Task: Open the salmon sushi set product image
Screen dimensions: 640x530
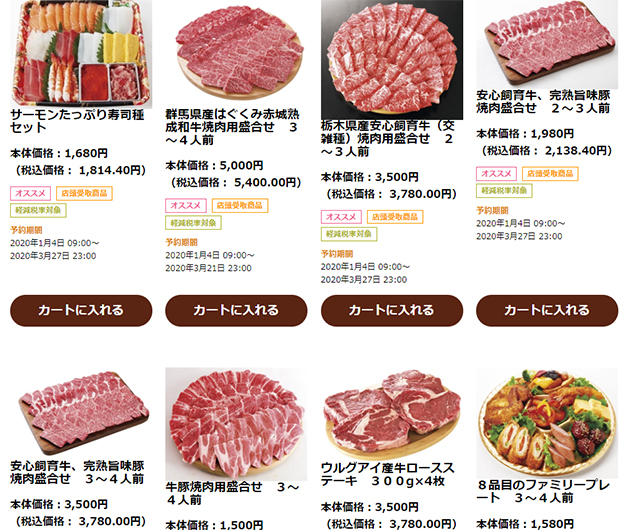Action: (x=81, y=54)
